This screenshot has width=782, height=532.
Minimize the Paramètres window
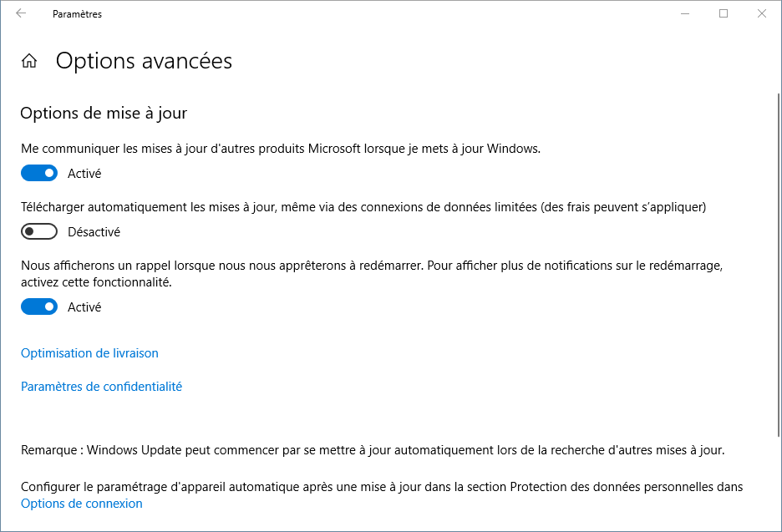685,13
